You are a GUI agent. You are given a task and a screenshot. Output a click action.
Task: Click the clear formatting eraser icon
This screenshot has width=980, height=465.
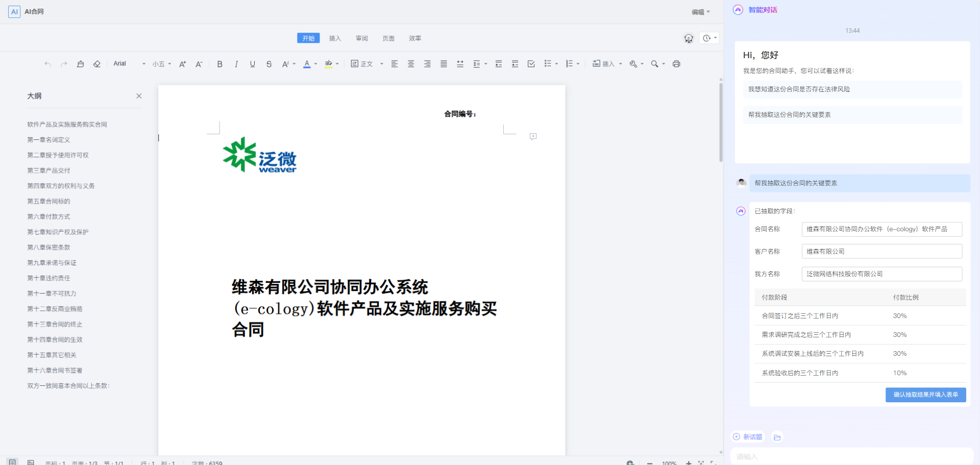point(97,64)
